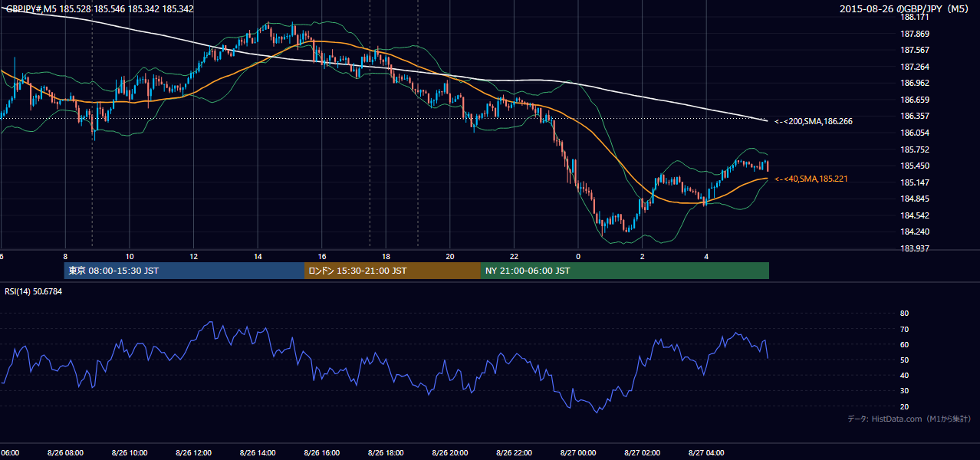The height and width of the screenshot is (460, 980).
Task: Click the RSI 70 level label
Action: tap(904, 329)
